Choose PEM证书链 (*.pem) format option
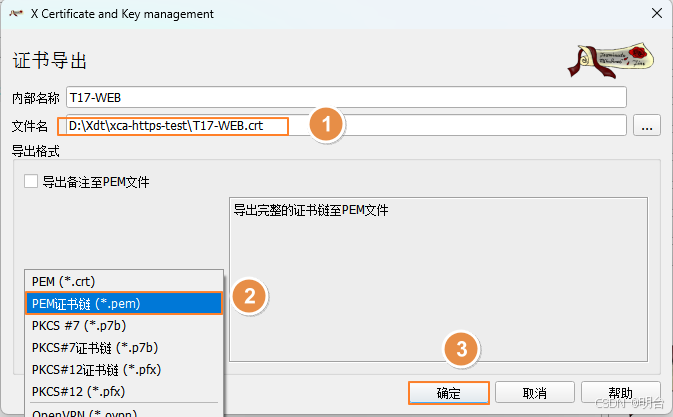 tap(124, 303)
